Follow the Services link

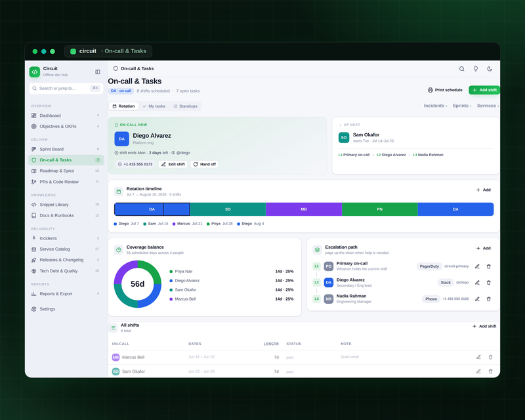click(x=488, y=106)
